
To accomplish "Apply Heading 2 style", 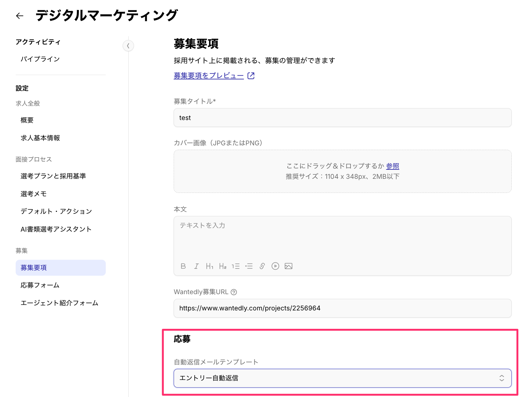I will (223, 266).
